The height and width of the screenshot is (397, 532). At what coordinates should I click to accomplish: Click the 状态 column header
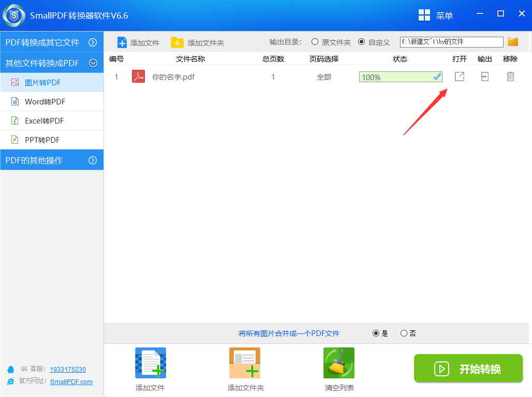(400, 59)
